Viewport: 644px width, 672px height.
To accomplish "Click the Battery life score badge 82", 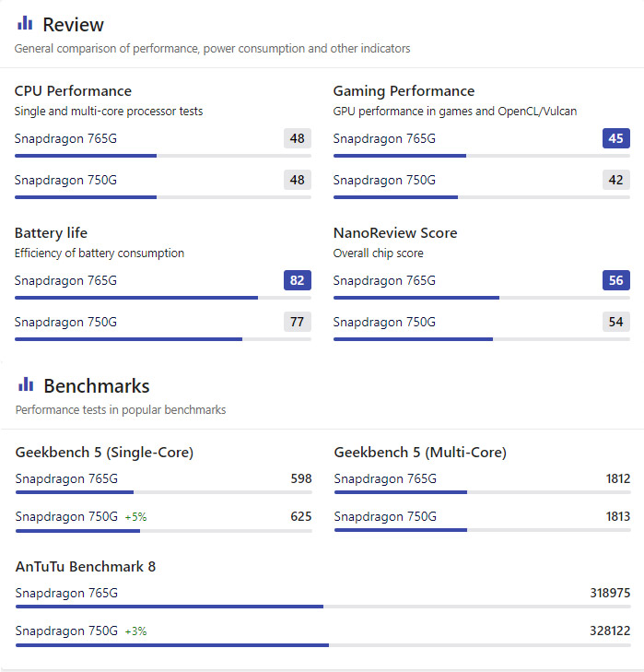I will pos(298,280).
